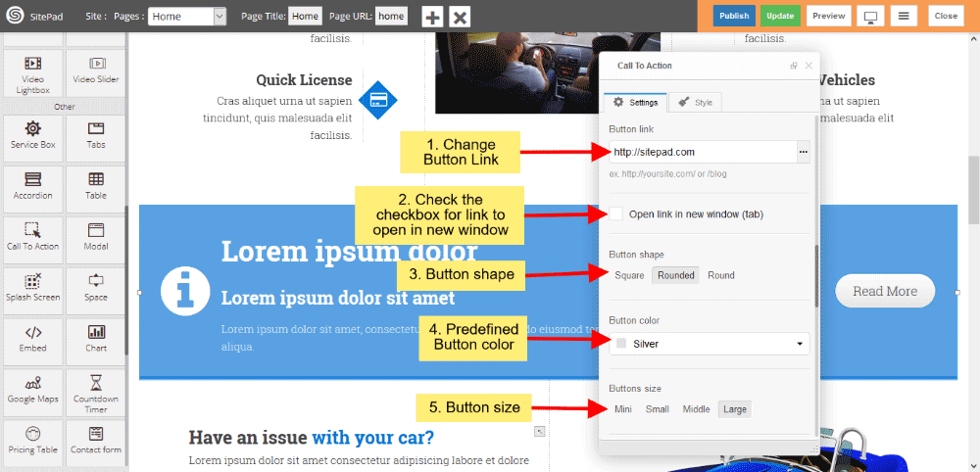Add the Tabs widget
Viewport: 980px width, 472px height.
point(96,137)
